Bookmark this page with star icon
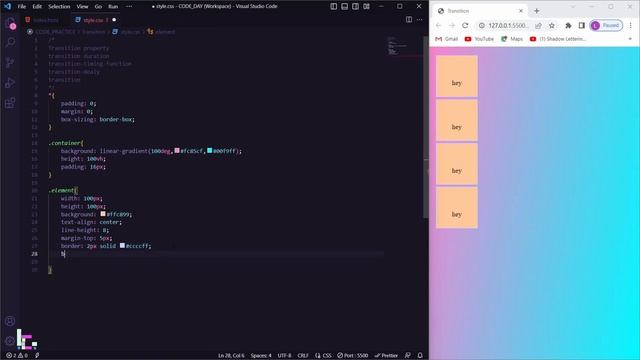The image size is (640, 360). tap(552, 25)
